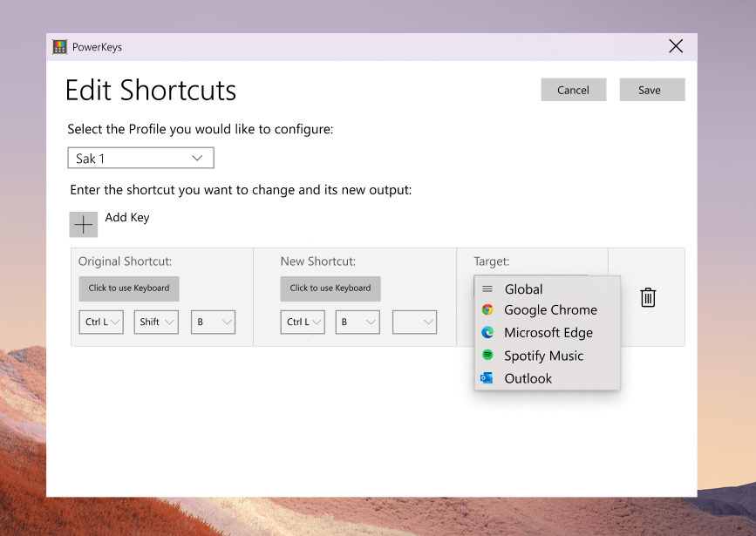Click the Microsoft Edge icon in the dropdown
This screenshot has width=756, height=536.
pyautogui.click(x=487, y=332)
